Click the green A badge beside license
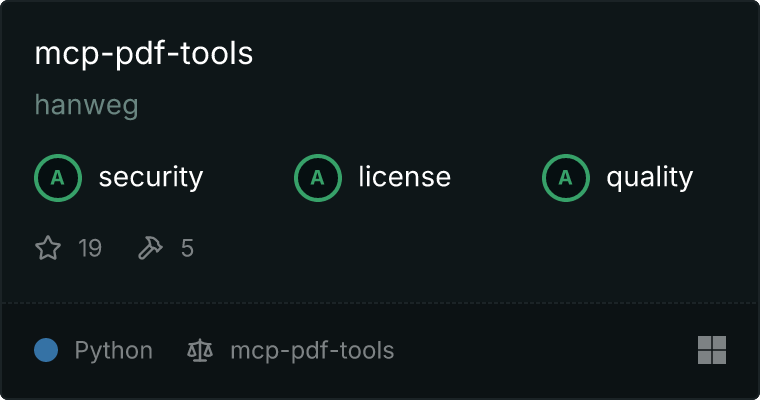This screenshot has width=760, height=400. point(318,178)
